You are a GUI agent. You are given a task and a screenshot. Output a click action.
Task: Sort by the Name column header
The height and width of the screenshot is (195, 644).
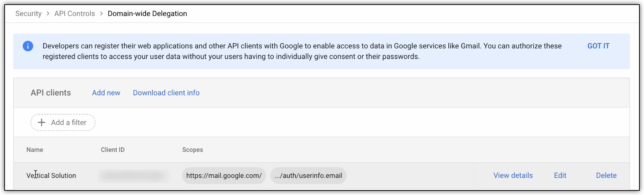(35, 150)
